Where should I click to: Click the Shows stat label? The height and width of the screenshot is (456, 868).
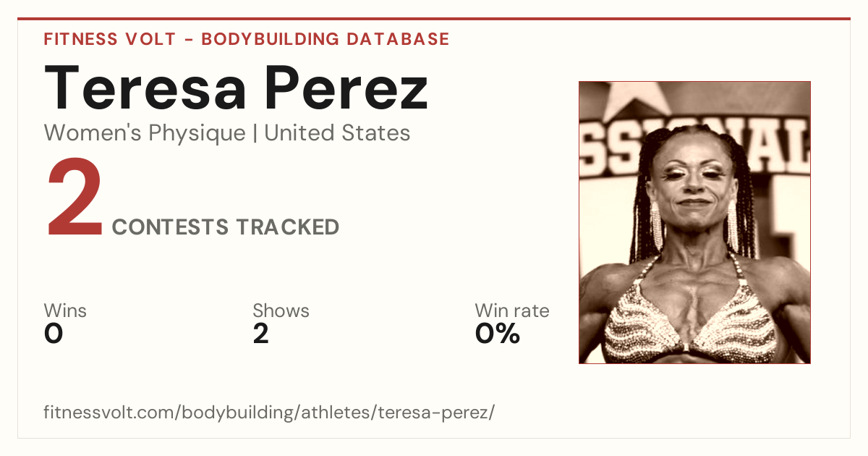click(x=281, y=311)
